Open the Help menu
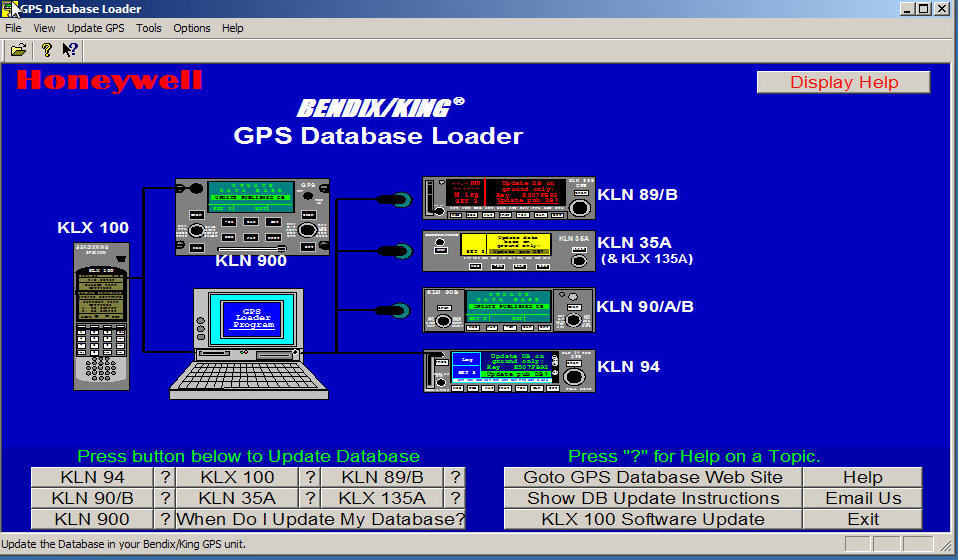The height and width of the screenshot is (560, 958). point(232,28)
